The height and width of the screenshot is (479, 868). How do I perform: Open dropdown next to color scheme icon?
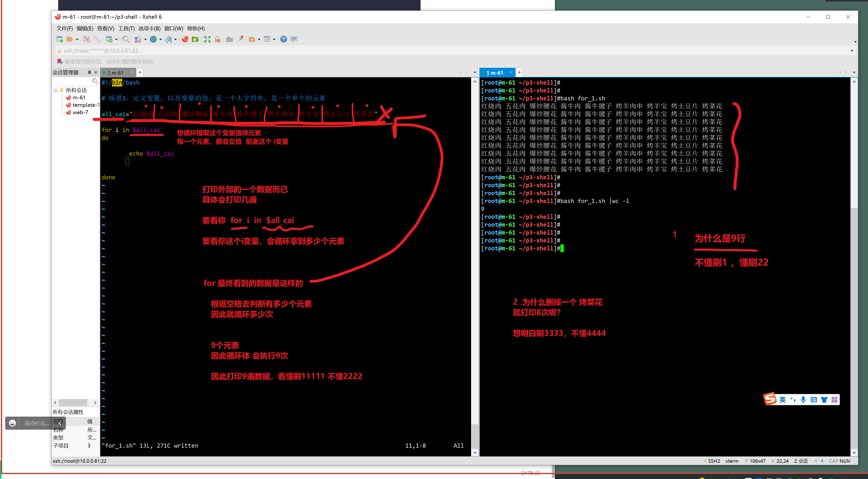pyautogui.click(x=145, y=40)
